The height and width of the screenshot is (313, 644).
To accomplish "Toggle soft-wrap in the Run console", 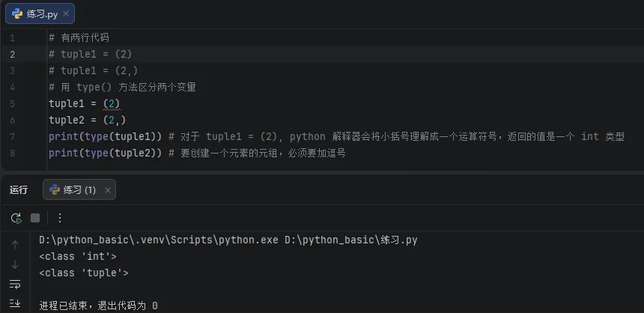I will tap(15, 284).
